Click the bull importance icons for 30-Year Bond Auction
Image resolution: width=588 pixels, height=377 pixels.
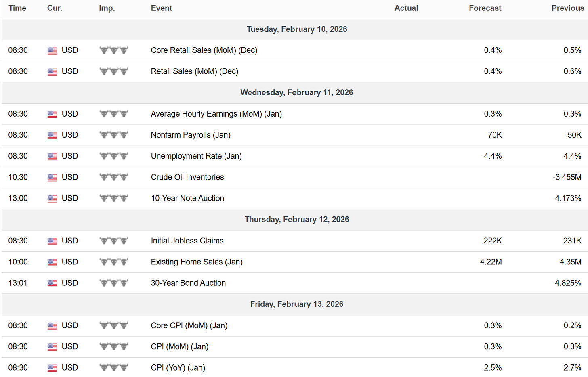[x=114, y=283]
